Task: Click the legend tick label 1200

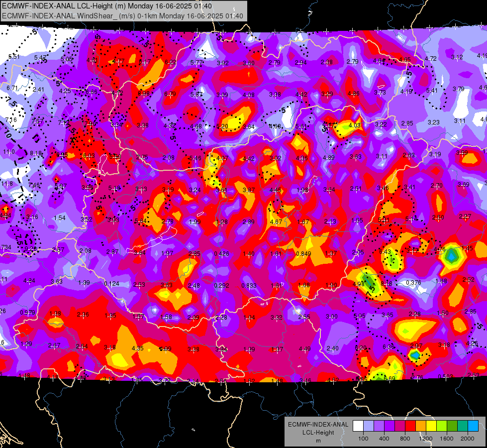Action: coord(425,439)
